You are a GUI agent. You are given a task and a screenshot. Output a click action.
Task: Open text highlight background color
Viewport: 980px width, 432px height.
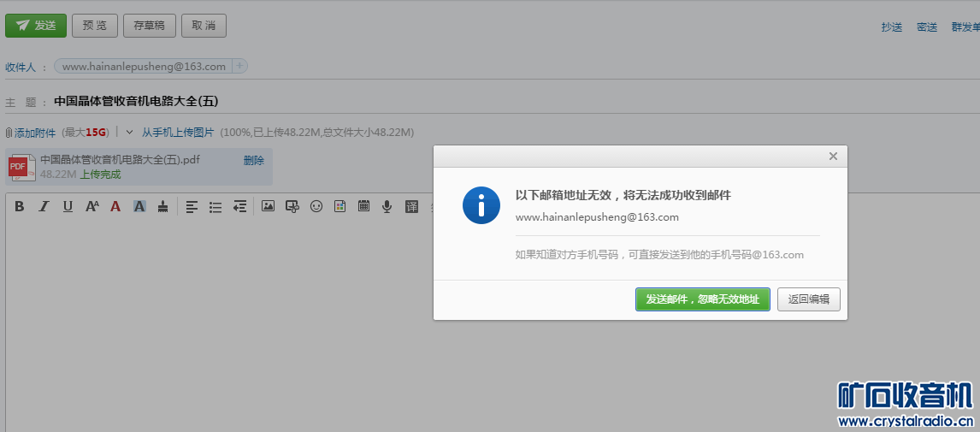coord(139,206)
